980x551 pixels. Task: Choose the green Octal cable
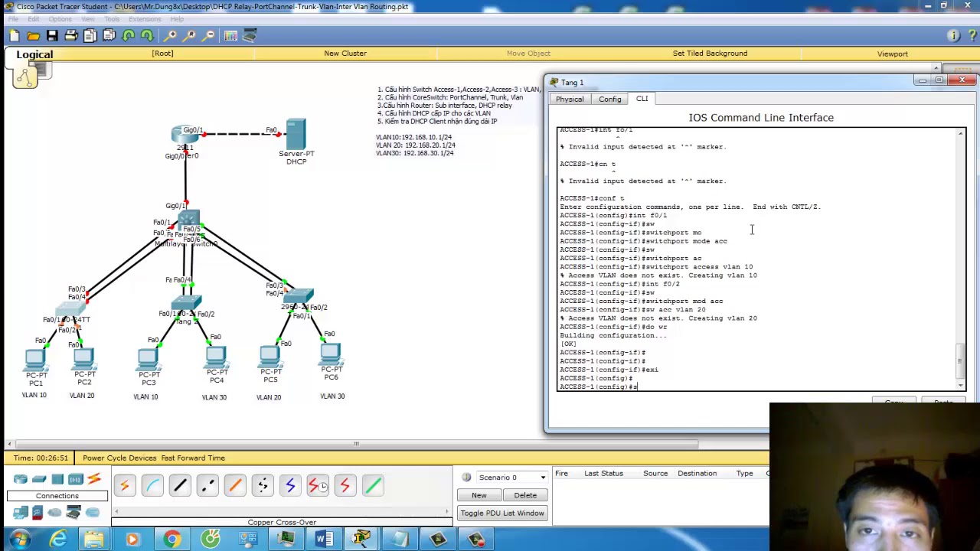373,485
